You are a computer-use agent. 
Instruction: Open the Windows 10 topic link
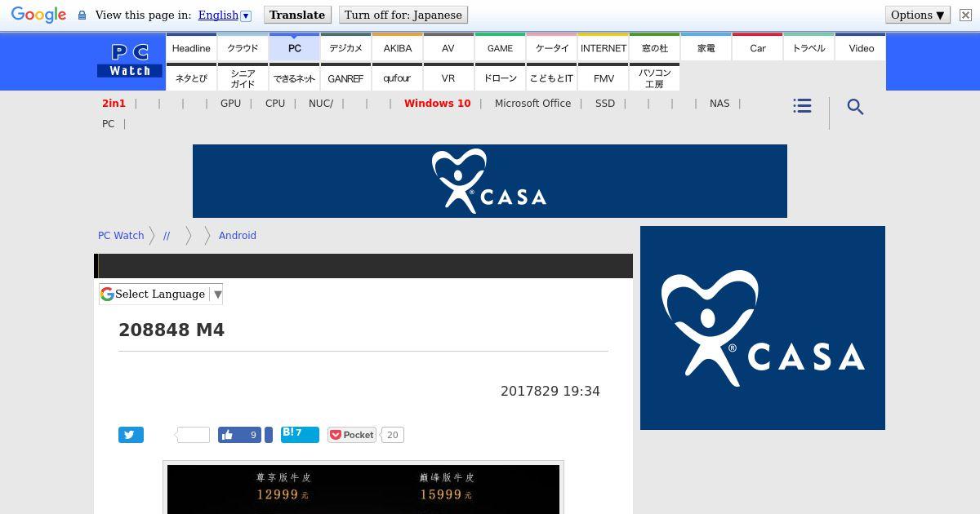[437, 104]
